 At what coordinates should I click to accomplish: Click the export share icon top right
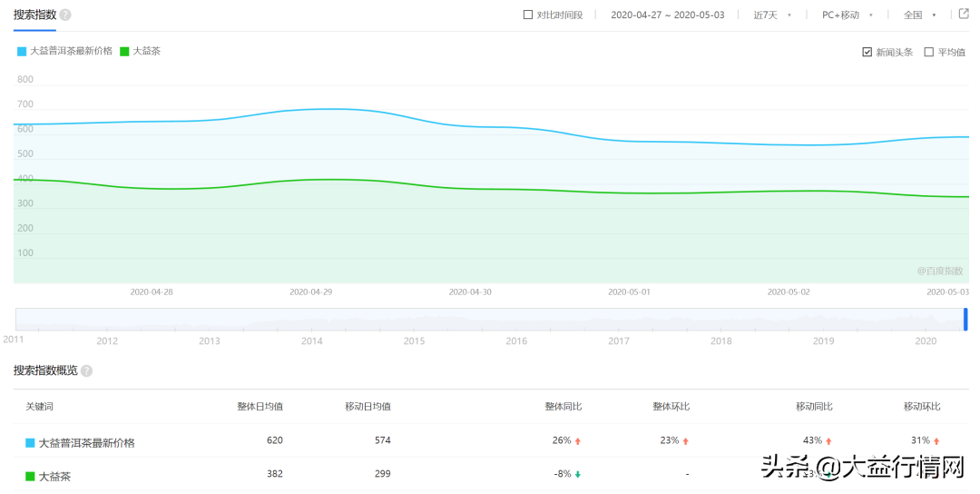click(x=964, y=14)
